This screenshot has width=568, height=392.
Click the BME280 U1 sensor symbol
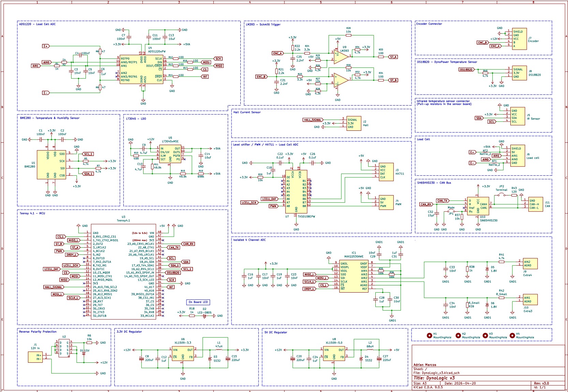pyautogui.click(x=51, y=165)
